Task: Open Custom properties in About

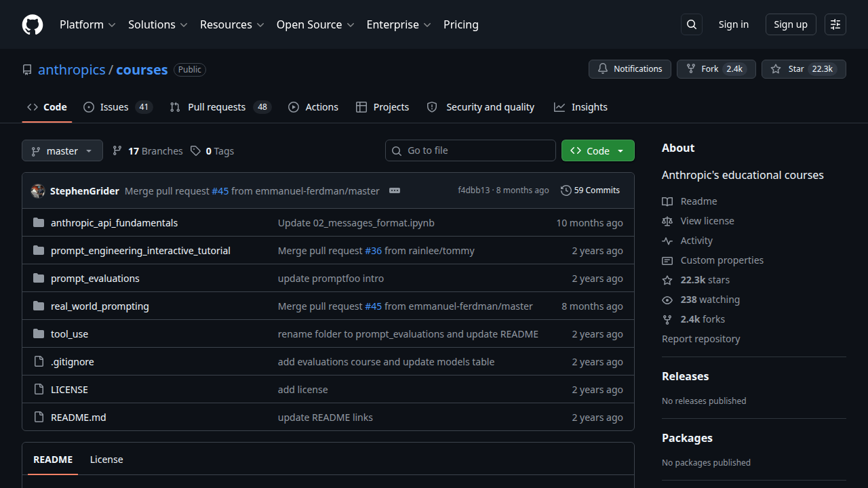Action: tap(713, 260)
